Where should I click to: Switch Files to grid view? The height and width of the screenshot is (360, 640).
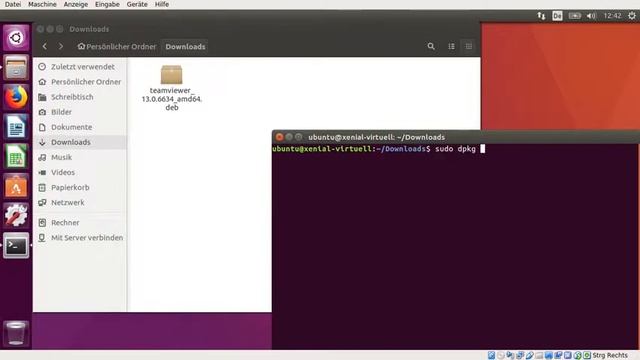469,47
